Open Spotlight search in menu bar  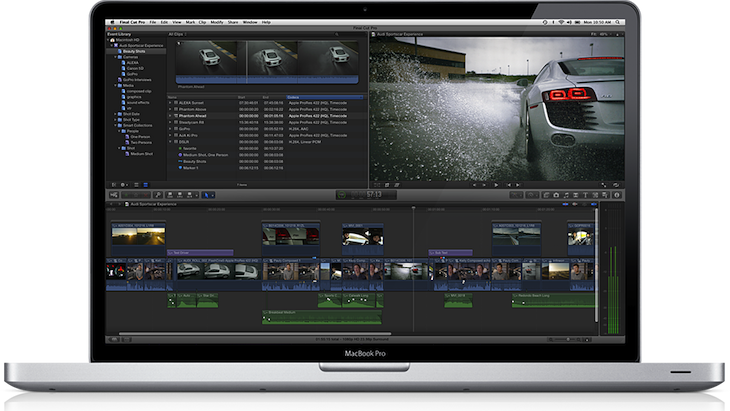click(618, 22)
